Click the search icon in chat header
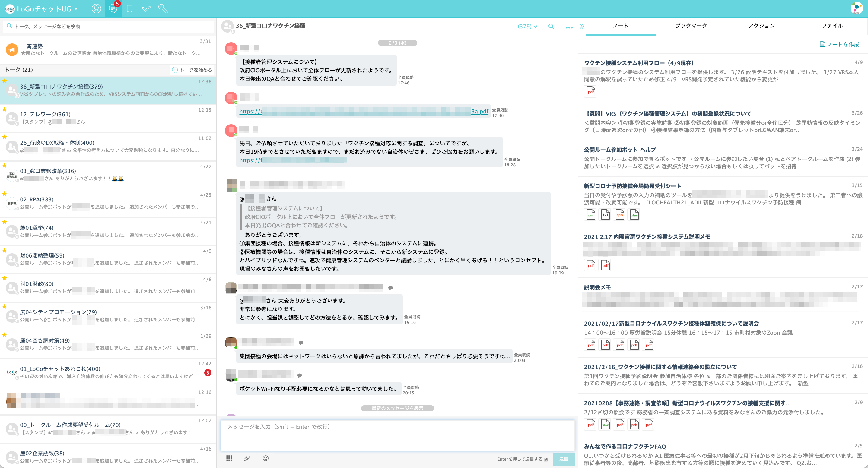Viewport: 868px width, 468px height. 551,26
